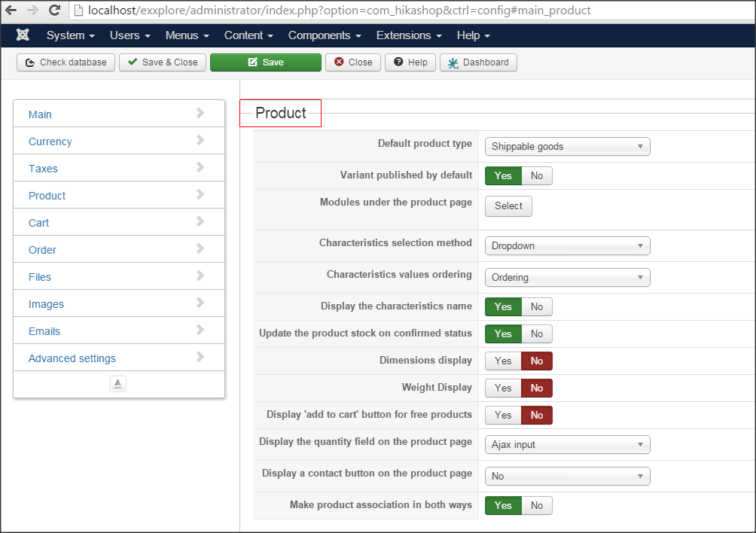Set Display the characteristics name to No
The width and height of the screenshot is (756, 533).
click(537, 306)
